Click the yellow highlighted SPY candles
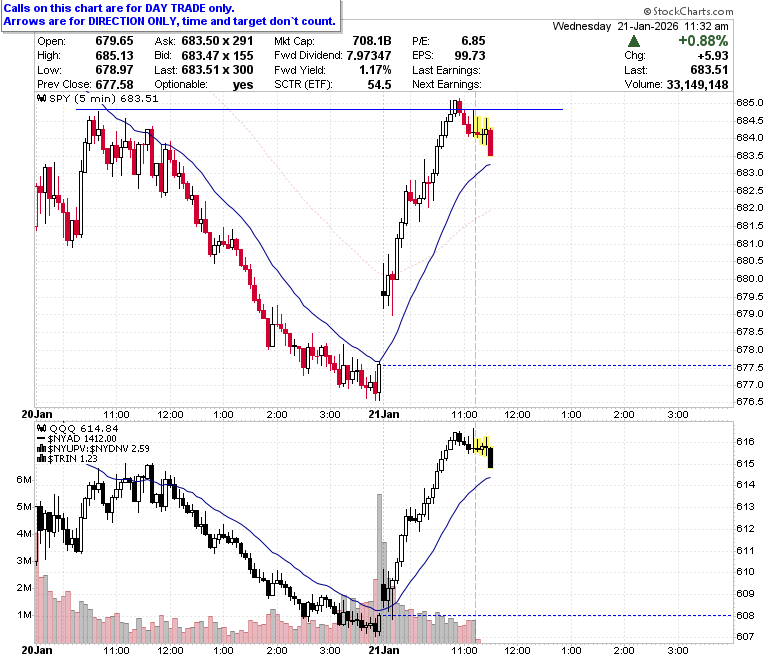 [x=484, y=132]
